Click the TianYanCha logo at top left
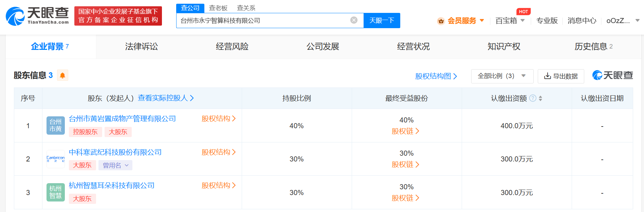Viewport: 644px width, 212px height. click(x=37, y=16)
